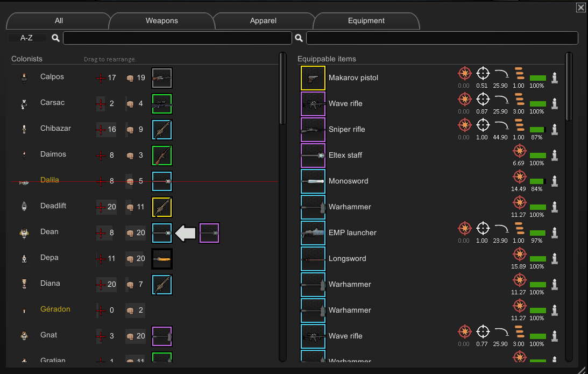The width and height of the screenshot is (588, 374).
Task: Select the Monosword label
Action: point(349,181)
